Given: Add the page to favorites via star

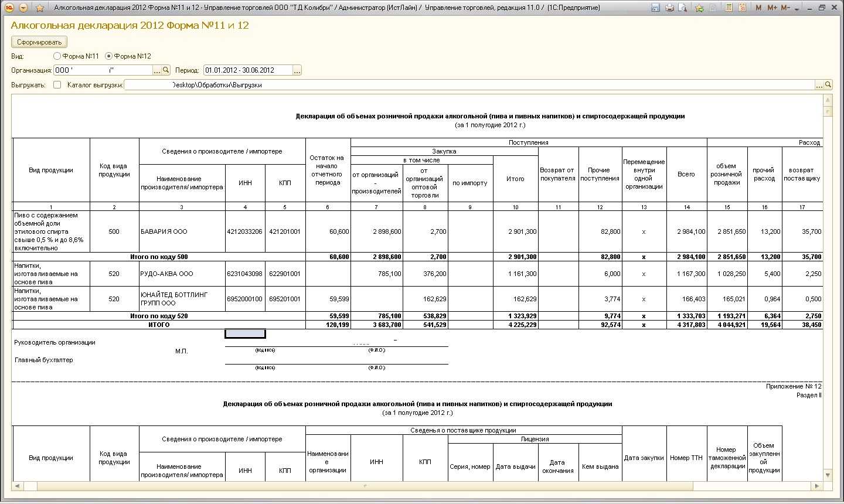Looking at the screenshot, I should pos(39,8).
